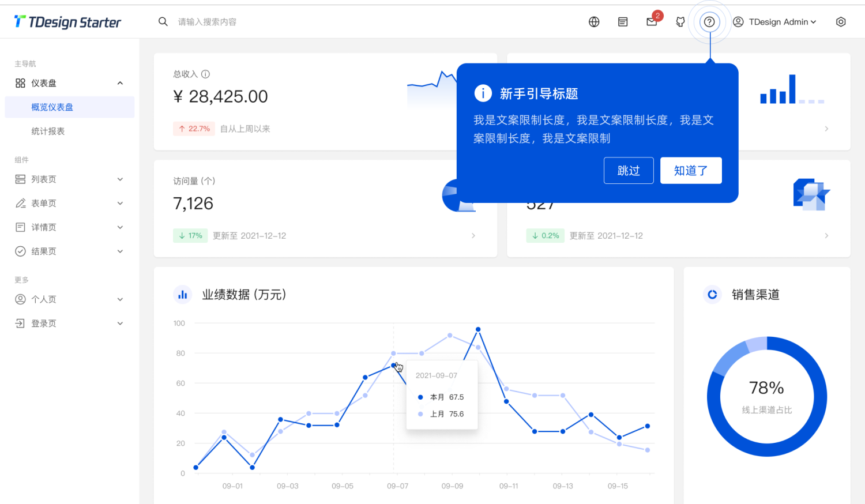This screenshot has width=865, height=504.
Task: Click the 表单页 pencil icon
Action: pos(19,203)
